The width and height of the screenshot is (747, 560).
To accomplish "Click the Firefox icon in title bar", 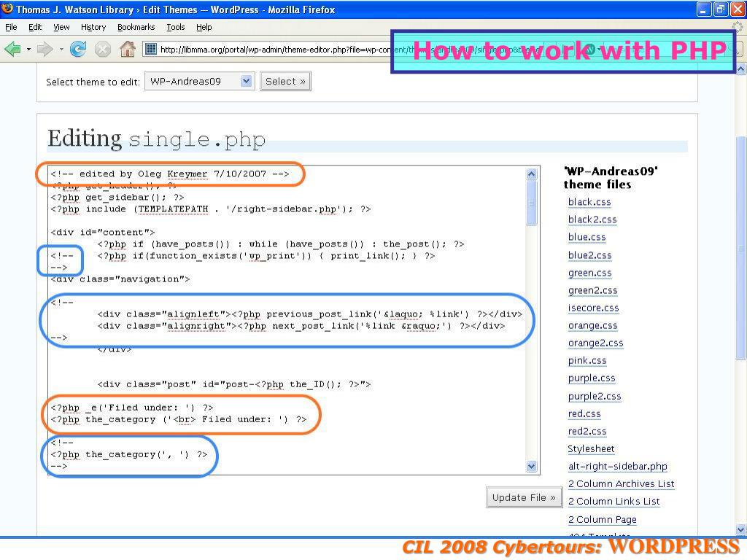I will [x=7, y=9].
